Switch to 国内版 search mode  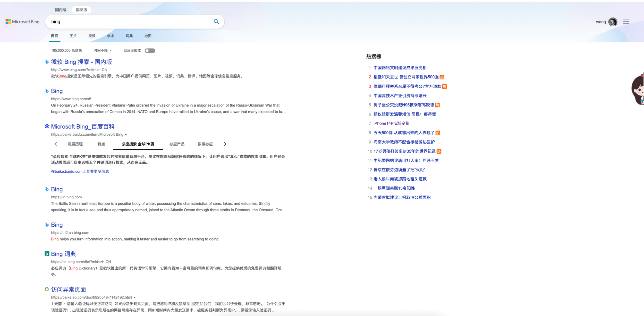pos(61,10)
